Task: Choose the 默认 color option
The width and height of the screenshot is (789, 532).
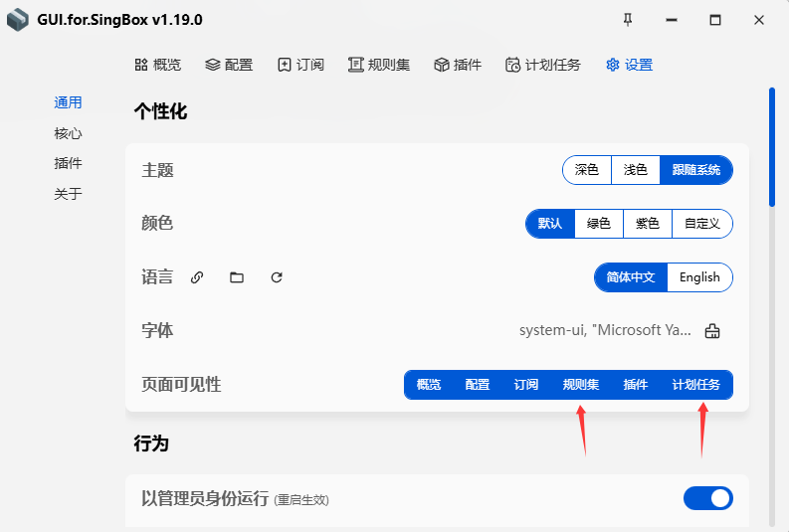Action: pyautogui.click(x=550, y=224)
